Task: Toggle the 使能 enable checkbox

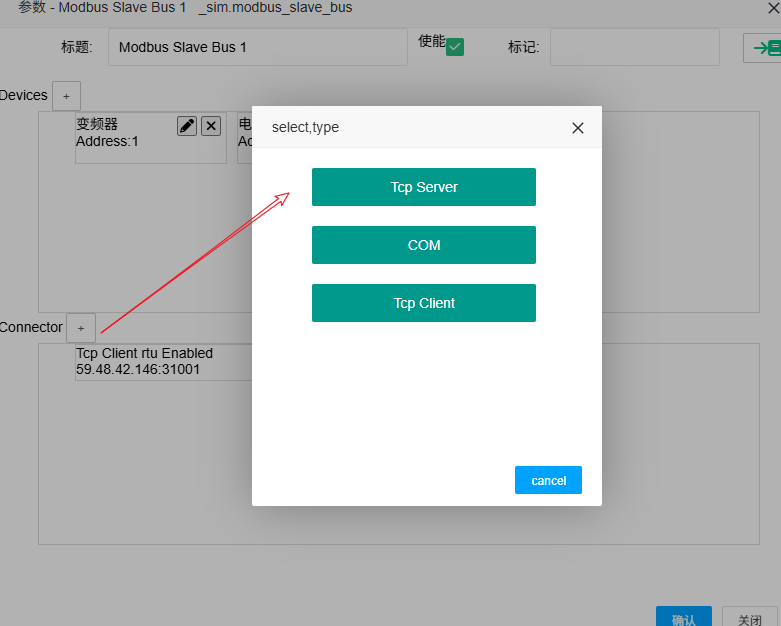Action: pyautogui.click(x=455, y=47)
